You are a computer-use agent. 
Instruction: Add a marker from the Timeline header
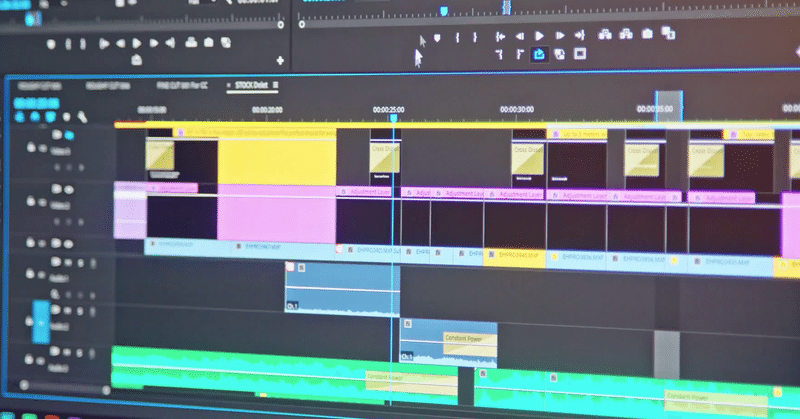[66, 117]
